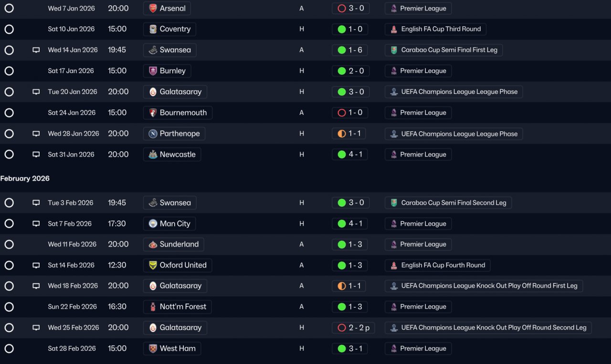Screen dimensions: 611x364
Task: Open the Nott'm Forest team page
Action: point(177,307)
